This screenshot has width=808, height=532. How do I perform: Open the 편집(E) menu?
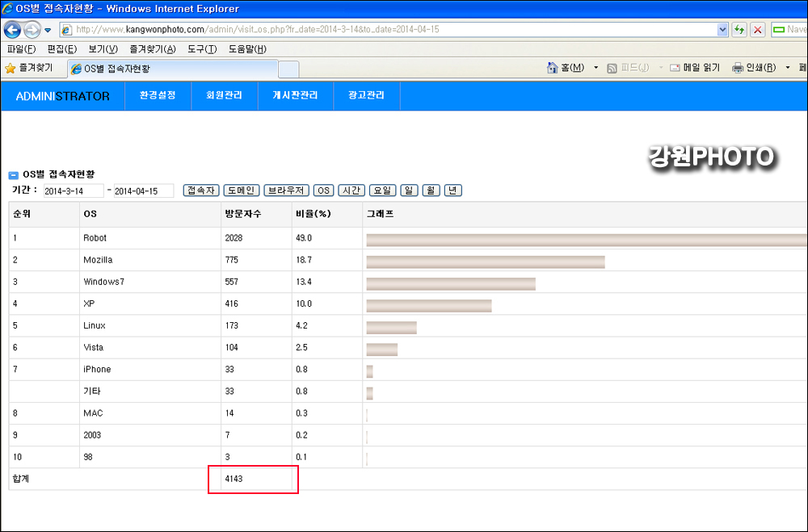[62, 49]
